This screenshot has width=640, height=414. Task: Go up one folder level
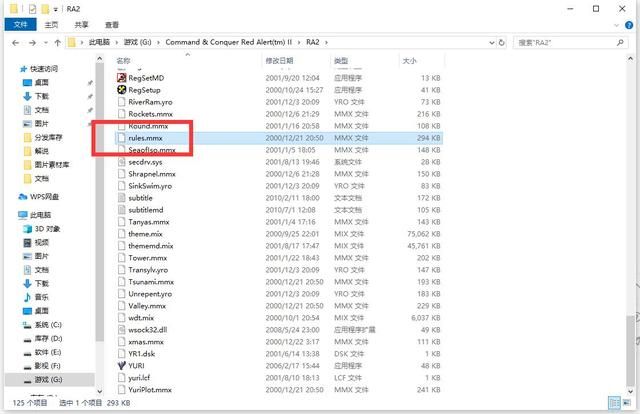tap(58, 42)
